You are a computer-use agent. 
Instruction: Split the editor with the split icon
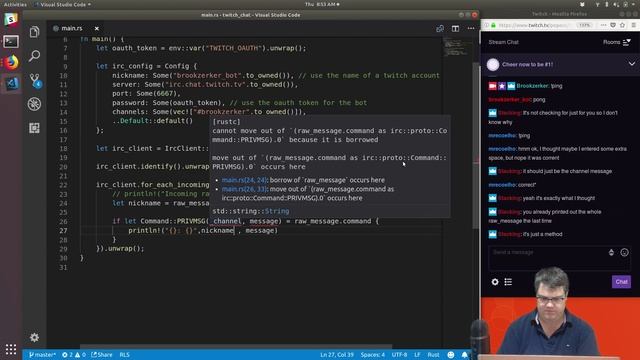point(455,29)
